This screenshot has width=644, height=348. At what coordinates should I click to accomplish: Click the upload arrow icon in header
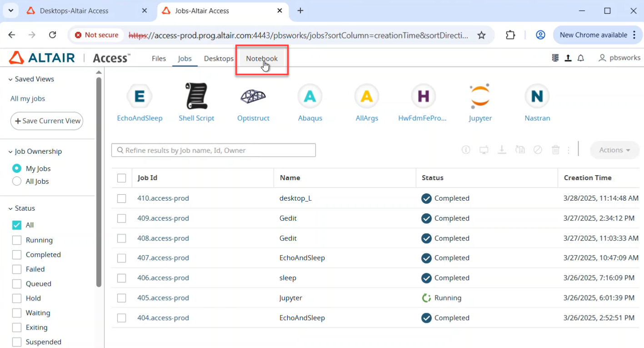click(568, 58)
